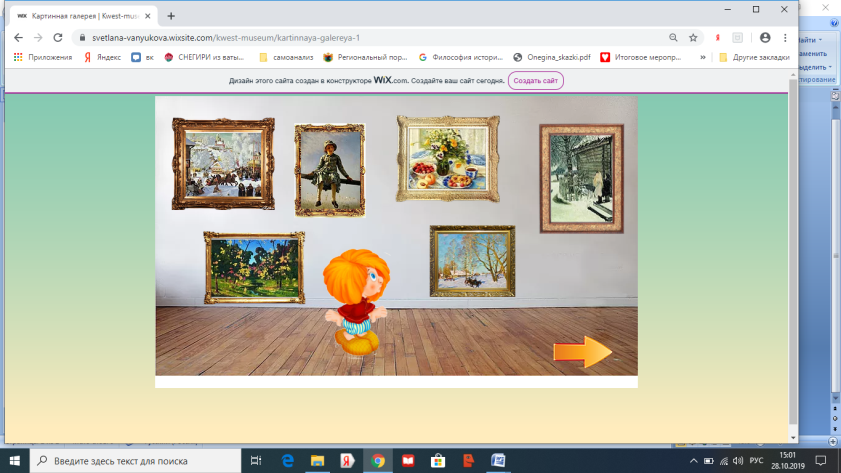Screen dimensions: 841x473
Task: Click the WiX.com logo in the banner
Action: (390, 80)
